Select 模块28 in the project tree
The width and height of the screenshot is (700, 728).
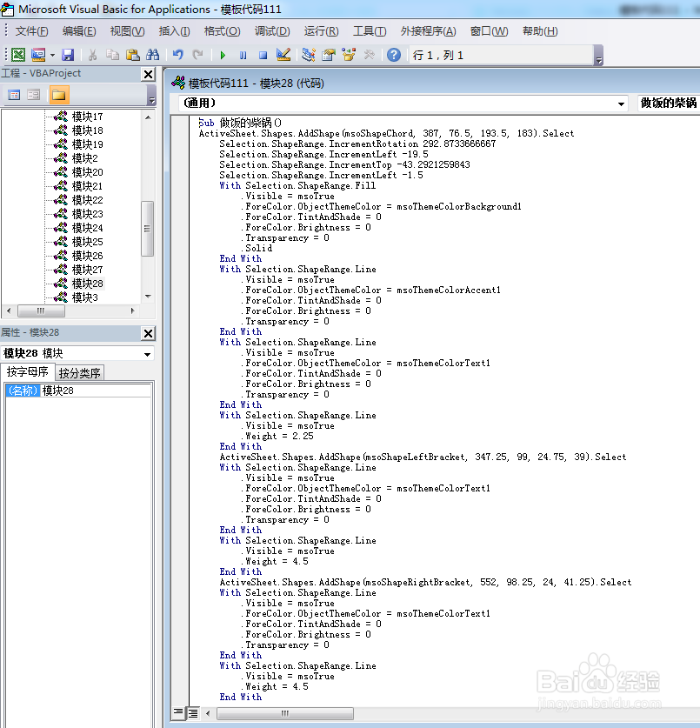(x=87, y=284)
